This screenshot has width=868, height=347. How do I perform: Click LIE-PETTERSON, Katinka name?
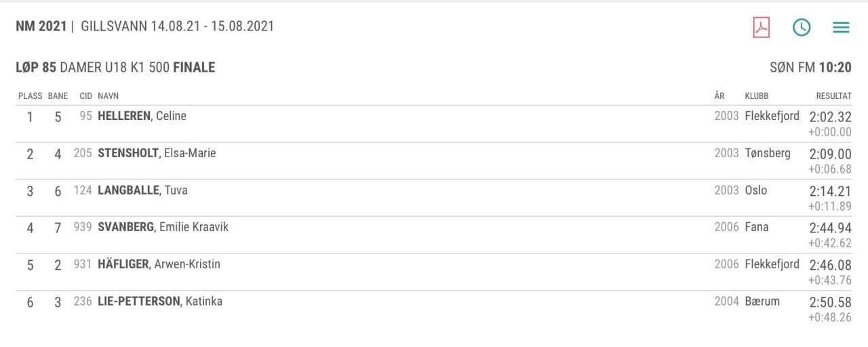tap(160, 301)
